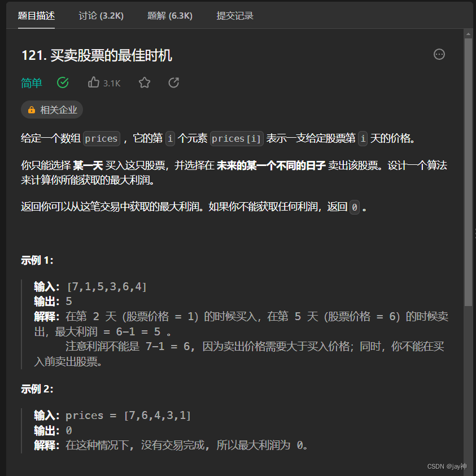Viewport: 476px width, 476px height.
Task: Click the thumbs-up like icon
Action: 94,82
